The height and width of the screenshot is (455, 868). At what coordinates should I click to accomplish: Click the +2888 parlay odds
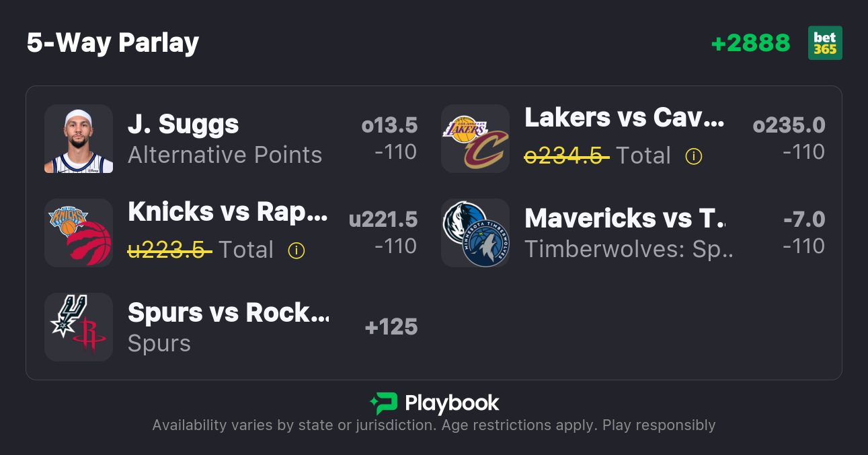[x=750, y=43]
